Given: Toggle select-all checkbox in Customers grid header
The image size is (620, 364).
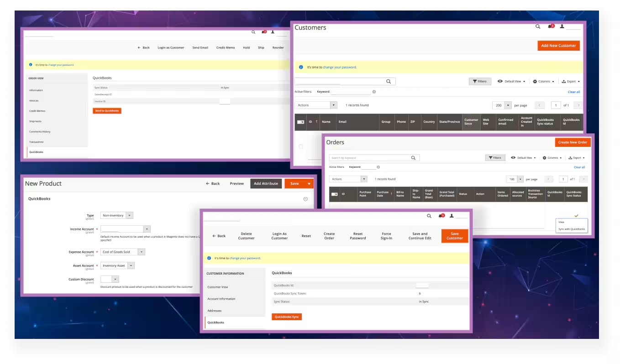Looking at the screenshot, I should (x=300, y=122).
